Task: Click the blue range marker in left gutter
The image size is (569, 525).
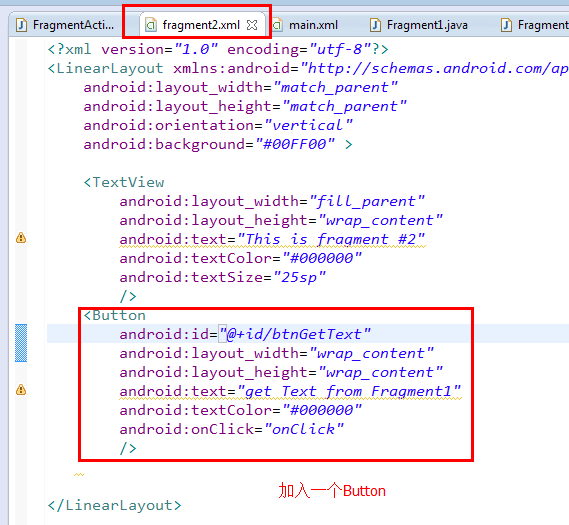Action: (x=21, y=343)
